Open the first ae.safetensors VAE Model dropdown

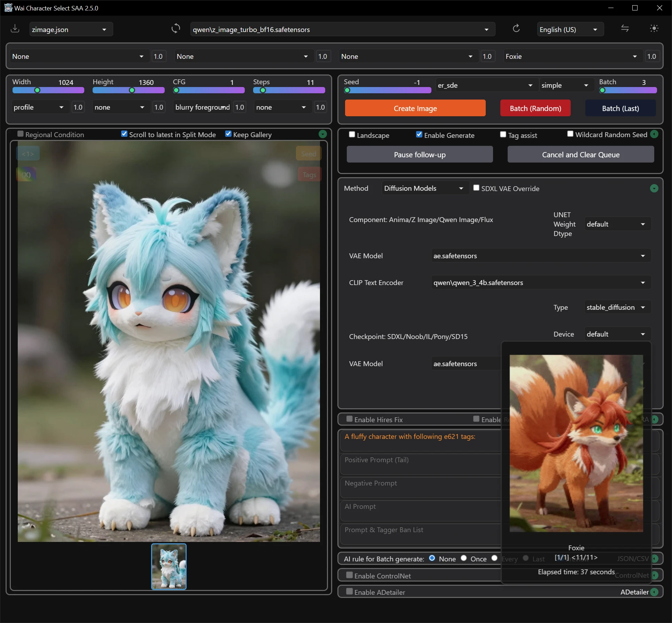coord(540,256)
